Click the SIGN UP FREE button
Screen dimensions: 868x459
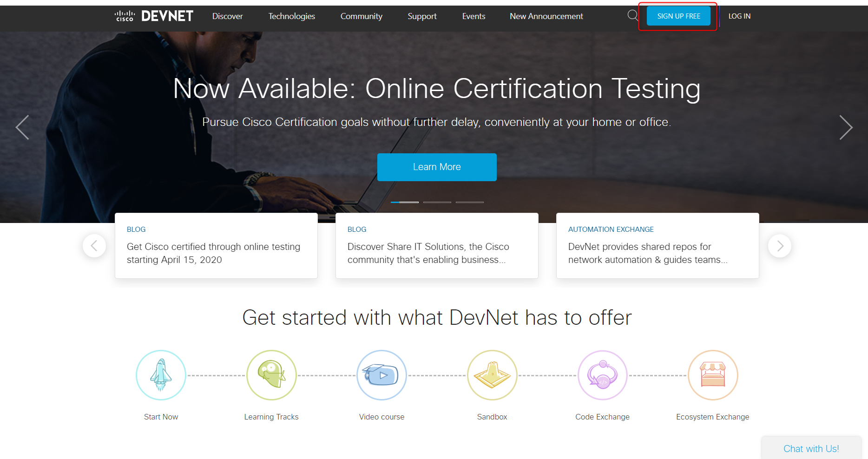point(678,15)
